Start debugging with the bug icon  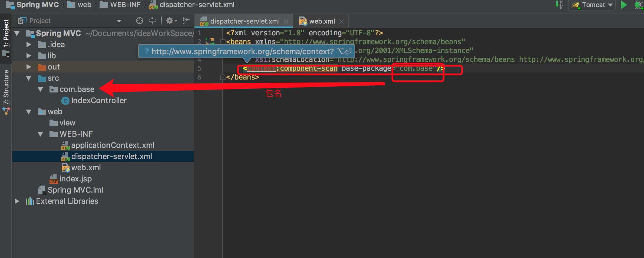(638, 5)
